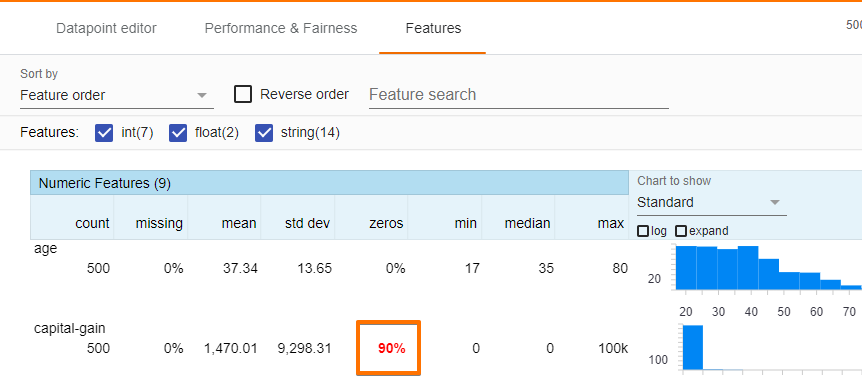Enable the Reverse order checkbox
This screenshot has height=387, width=862.
tap(242, 94)
